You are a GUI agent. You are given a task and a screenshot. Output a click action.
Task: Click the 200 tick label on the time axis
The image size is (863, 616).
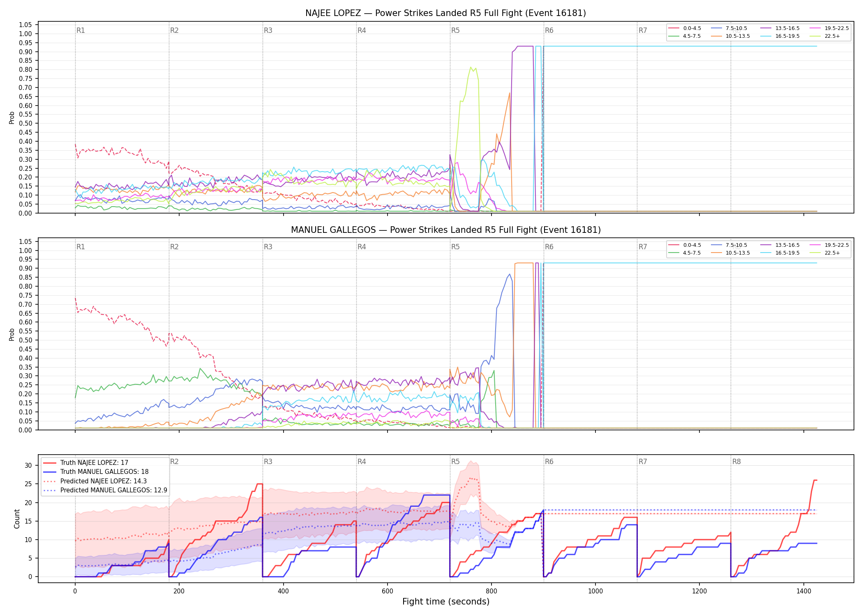click(179, 591)
